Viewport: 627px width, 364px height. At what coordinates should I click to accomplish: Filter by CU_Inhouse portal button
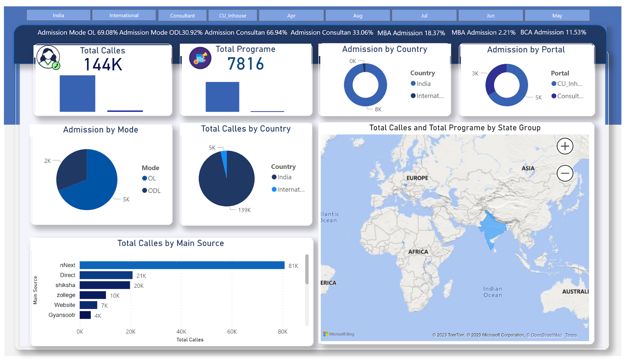[233, 15]
